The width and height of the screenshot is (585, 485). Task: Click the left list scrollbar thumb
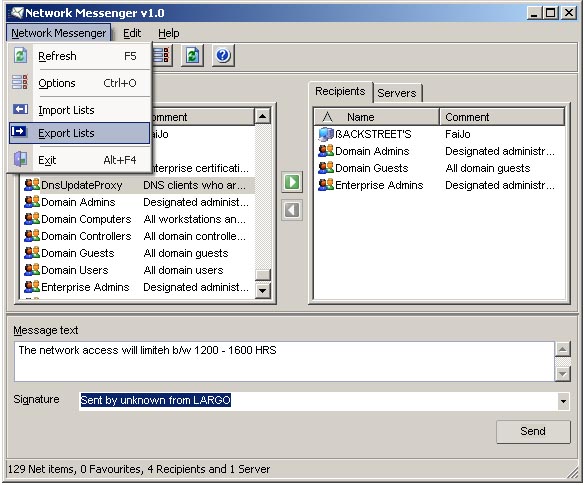point(263,275)
